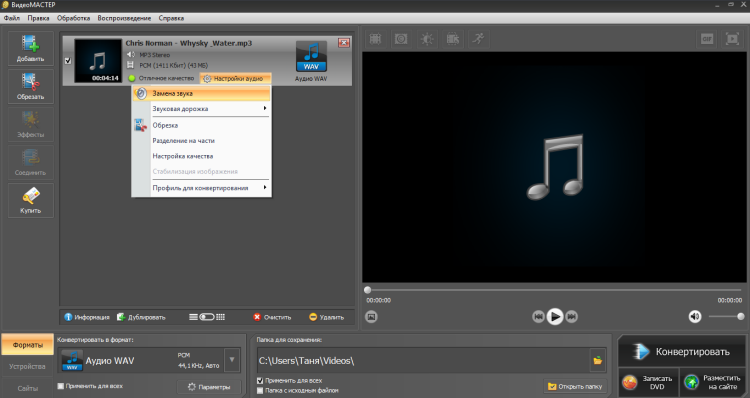Screen dimensions: 750x398
Task: Take a screenshot with the frame capture icon
Action: tap(371, 316)
